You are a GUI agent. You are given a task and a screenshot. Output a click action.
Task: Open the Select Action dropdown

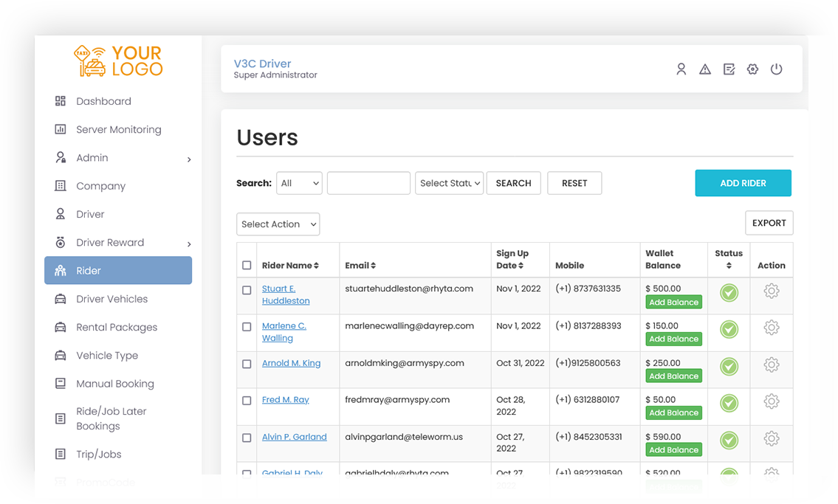278,224
